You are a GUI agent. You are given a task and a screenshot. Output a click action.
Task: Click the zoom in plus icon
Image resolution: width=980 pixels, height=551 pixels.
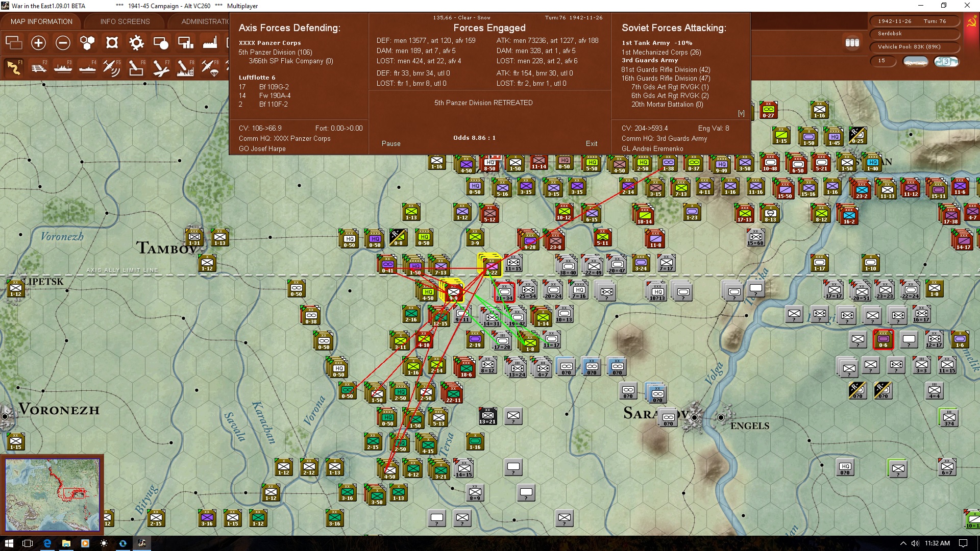pos(38,43)
